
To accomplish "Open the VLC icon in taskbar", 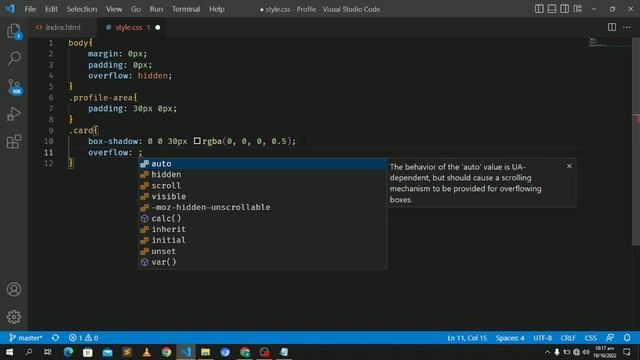I will pos(147,352).
